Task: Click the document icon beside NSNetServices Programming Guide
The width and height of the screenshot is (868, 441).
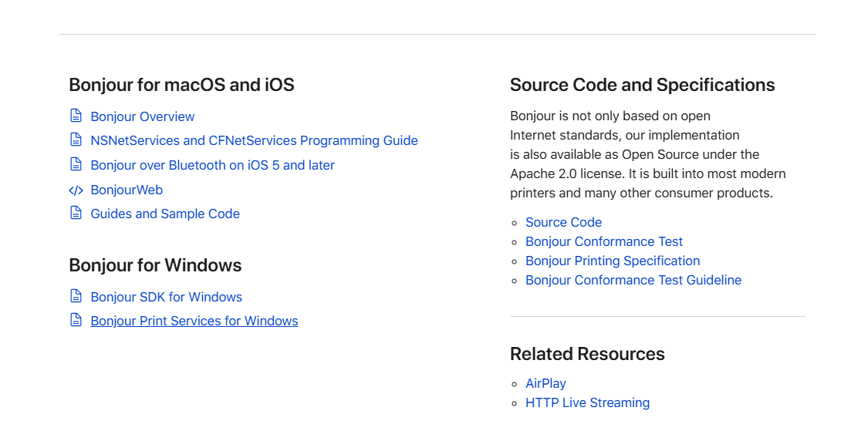Action: (76, 140)
